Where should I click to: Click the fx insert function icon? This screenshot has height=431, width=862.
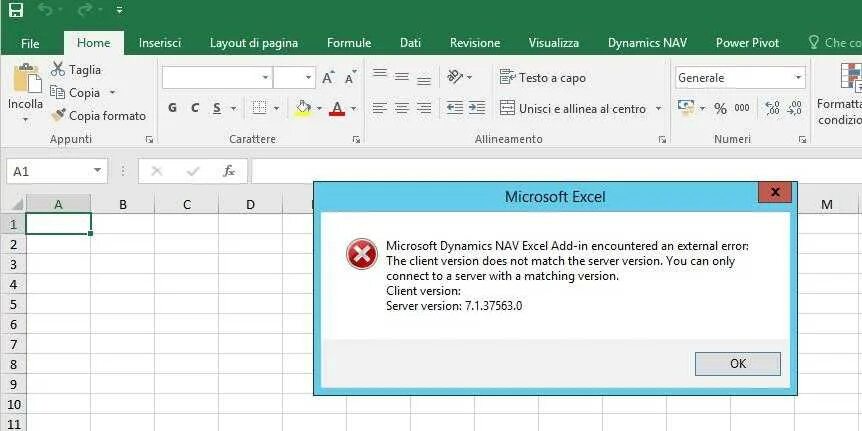point(229,172)
